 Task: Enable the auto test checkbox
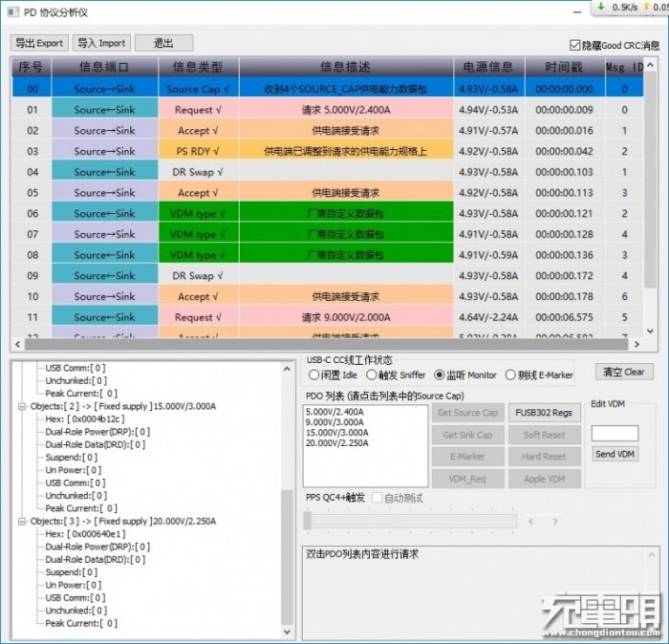pos(377,498)
